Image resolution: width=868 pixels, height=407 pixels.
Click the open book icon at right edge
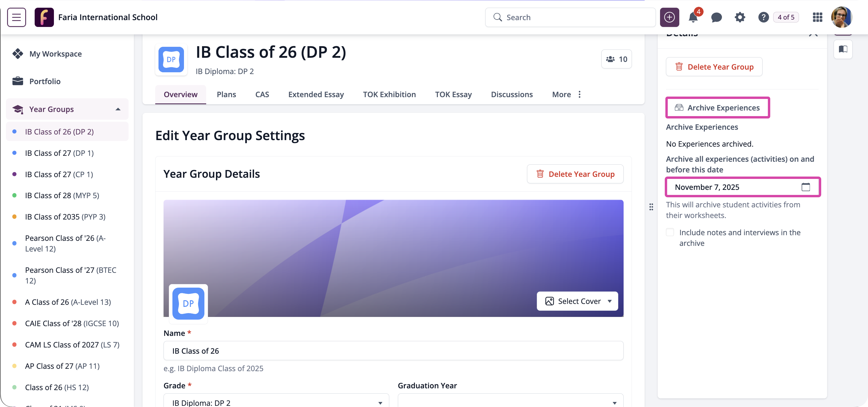[843, 49]
